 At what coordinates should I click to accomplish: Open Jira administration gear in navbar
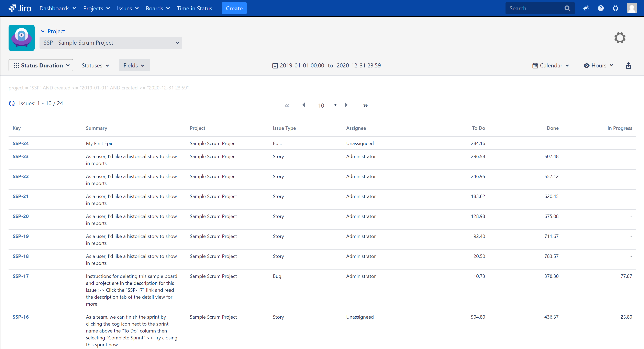tap(615, 8)
